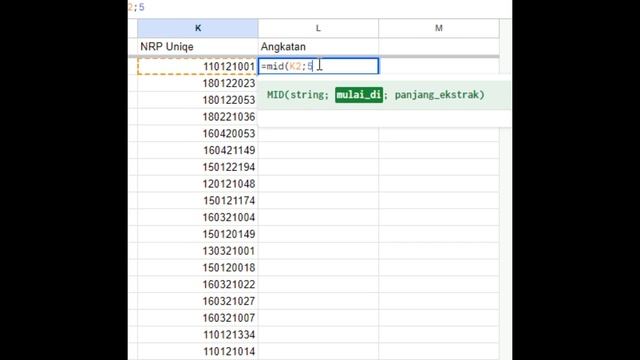Click cell containing 160321022
The image size is (640, 360).
tap(198, 284)
